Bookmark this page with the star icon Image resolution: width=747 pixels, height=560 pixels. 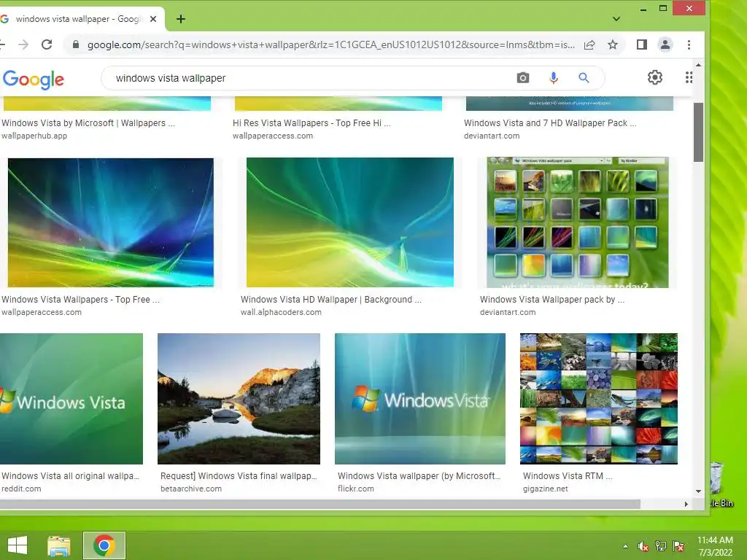click(x=613, y=44)
